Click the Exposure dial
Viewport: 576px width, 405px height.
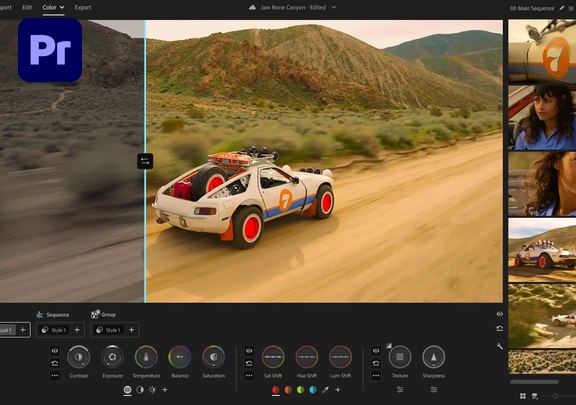click(x=112, y=357)
